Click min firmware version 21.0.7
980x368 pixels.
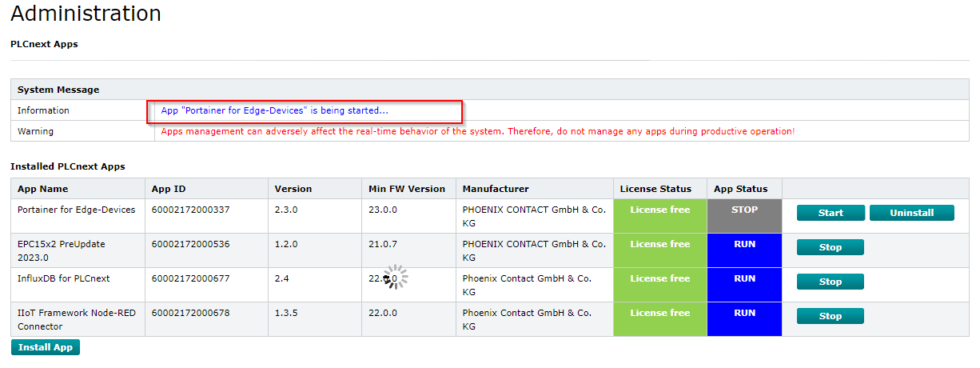pyautogui.click(x=383, y=244)
